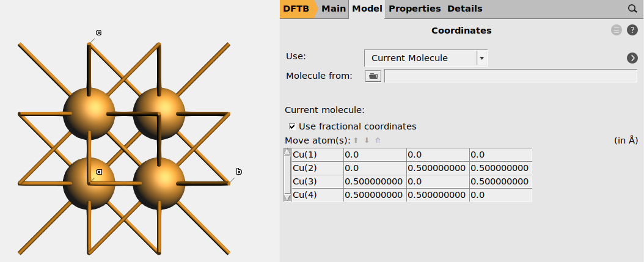Open the DFTB engine selector
The height and width of the screenshot is (262, 644).
point(296,9)
